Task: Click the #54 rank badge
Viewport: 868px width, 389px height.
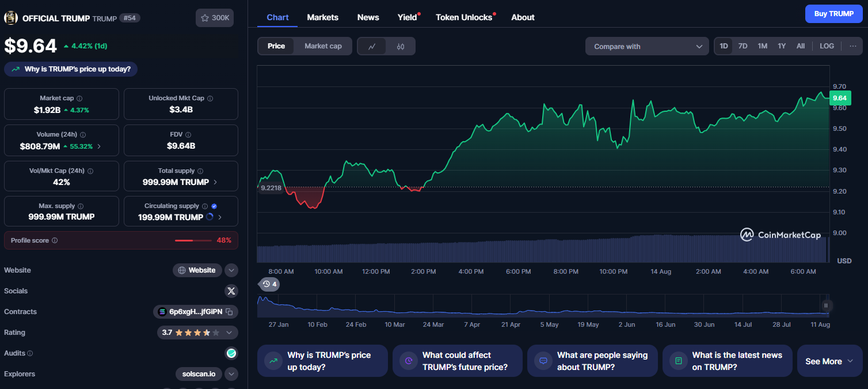Action: [x=130, y=18]
